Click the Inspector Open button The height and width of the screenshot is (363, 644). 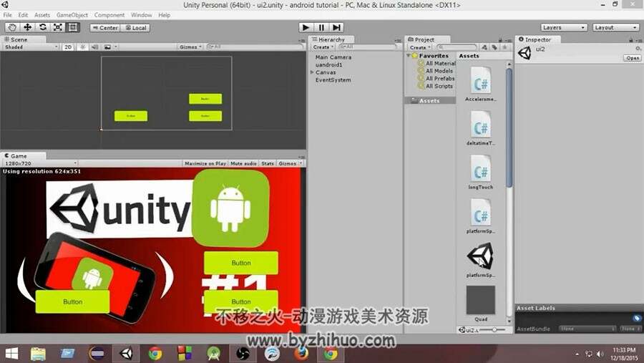point(632,58)
